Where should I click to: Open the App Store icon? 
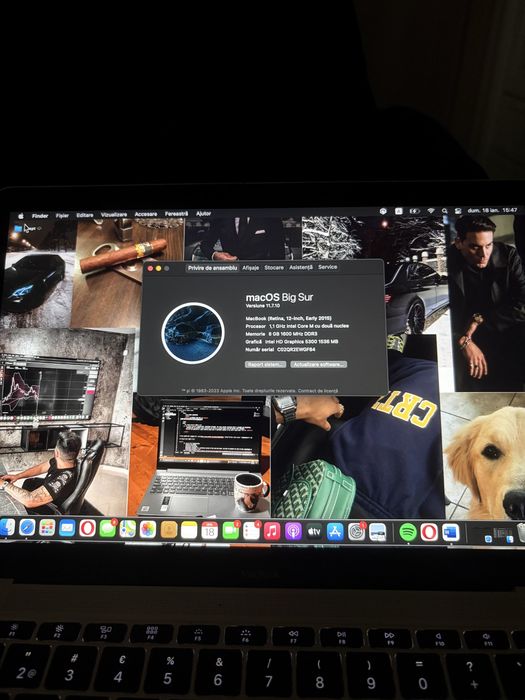[335, 532]
